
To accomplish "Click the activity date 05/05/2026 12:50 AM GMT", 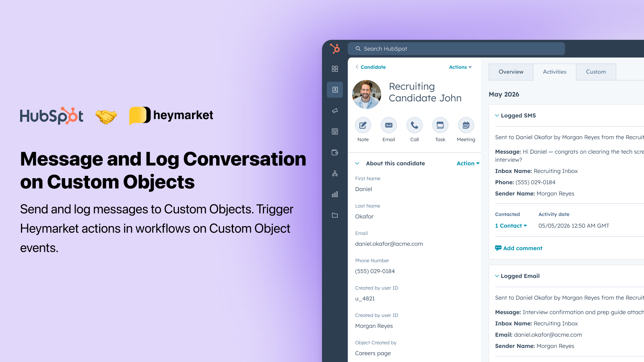I will tap(574, 226).
